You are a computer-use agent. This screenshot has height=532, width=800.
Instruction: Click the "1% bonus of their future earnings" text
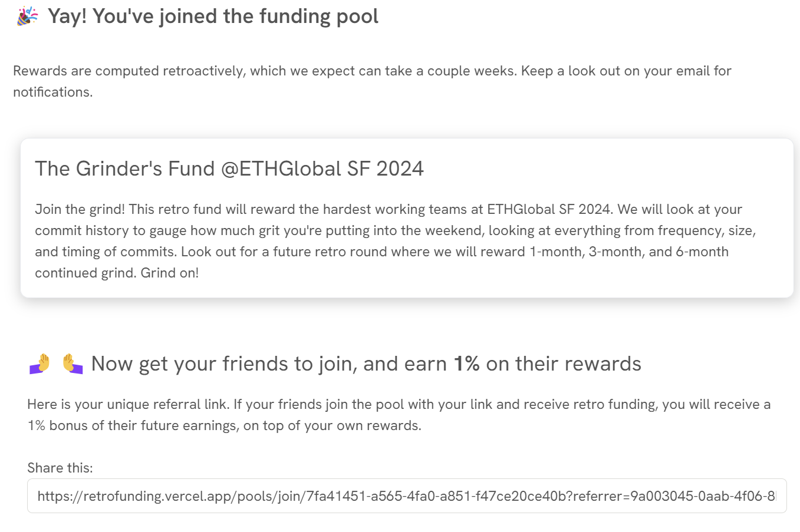tap(132, 425)
